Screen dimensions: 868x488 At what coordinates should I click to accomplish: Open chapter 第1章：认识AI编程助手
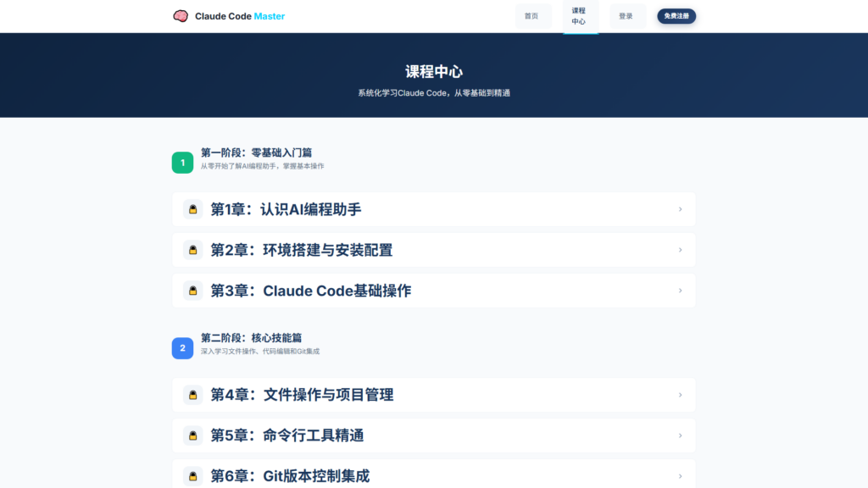click(434, 209)
